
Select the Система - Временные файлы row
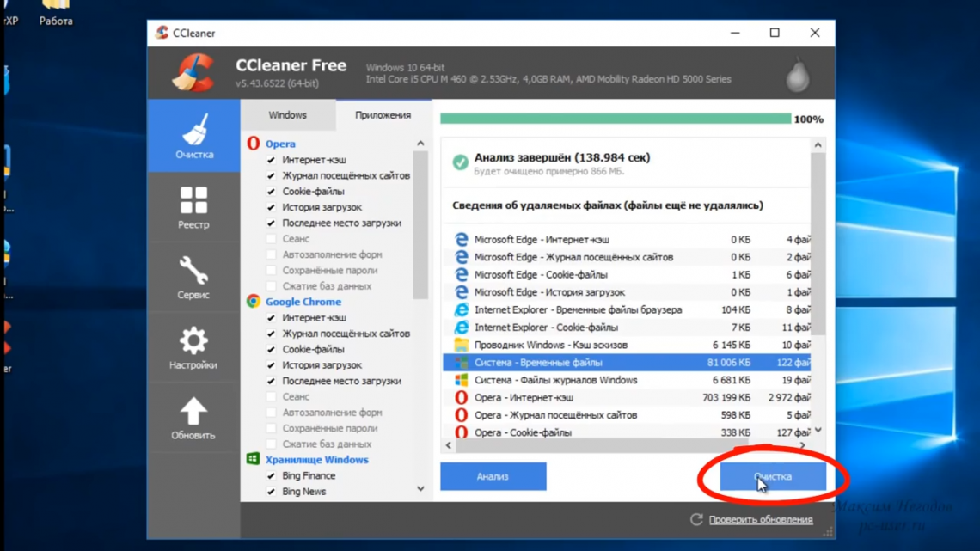[627, 363]
